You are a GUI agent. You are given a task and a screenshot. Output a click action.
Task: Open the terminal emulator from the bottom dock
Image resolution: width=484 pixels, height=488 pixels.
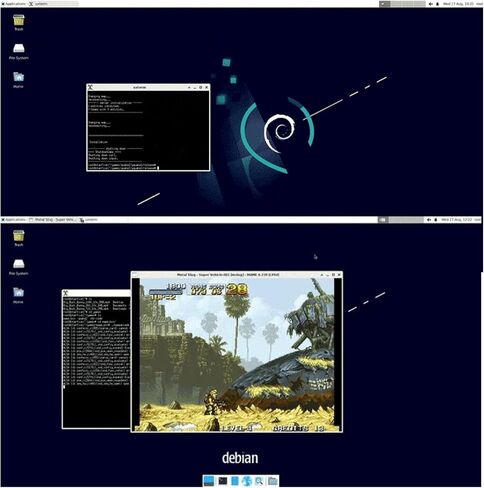point(222,481)
